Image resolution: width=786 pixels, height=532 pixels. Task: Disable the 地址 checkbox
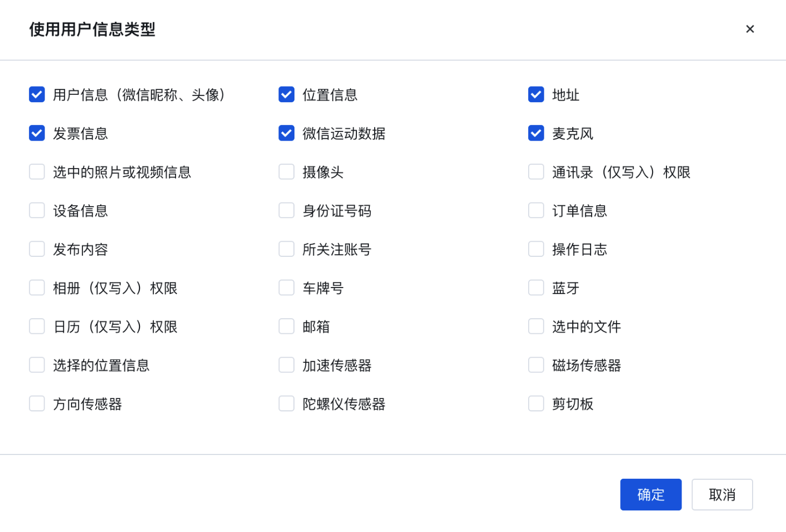536,95
